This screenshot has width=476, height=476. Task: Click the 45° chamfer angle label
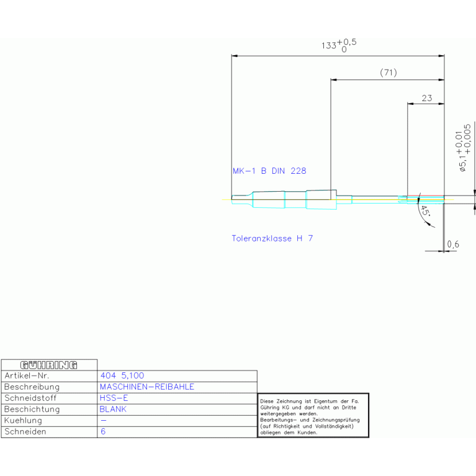(425, 213)
